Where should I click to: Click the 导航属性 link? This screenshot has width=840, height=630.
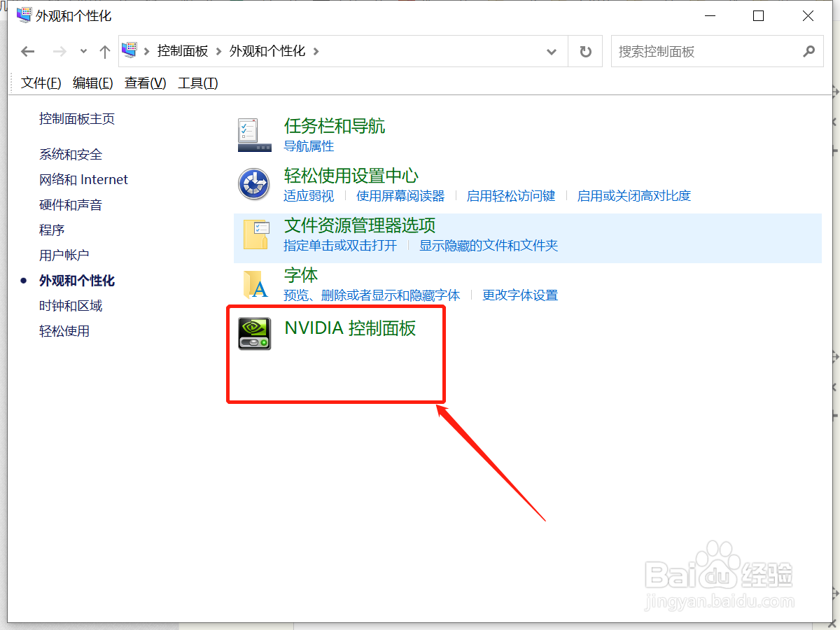309,146
